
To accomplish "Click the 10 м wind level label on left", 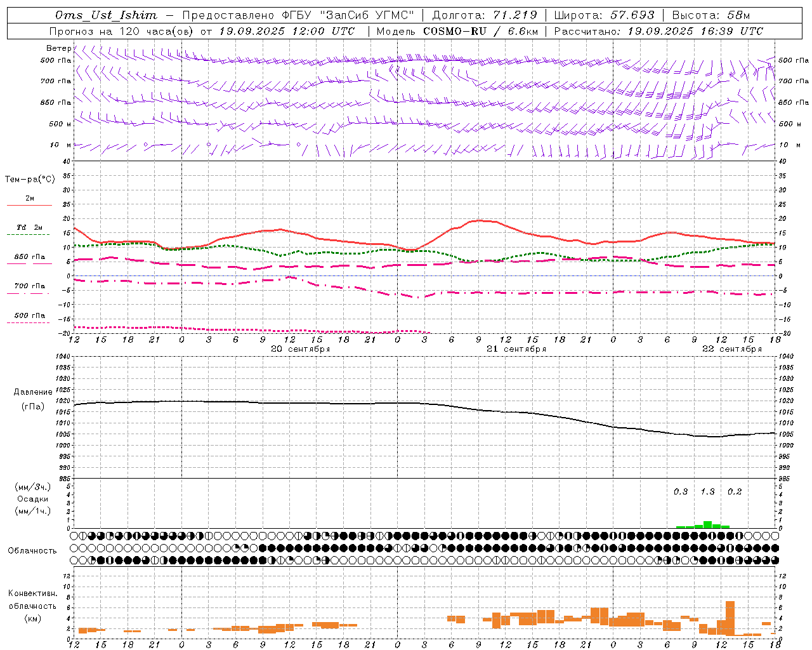I will point(60,145).
